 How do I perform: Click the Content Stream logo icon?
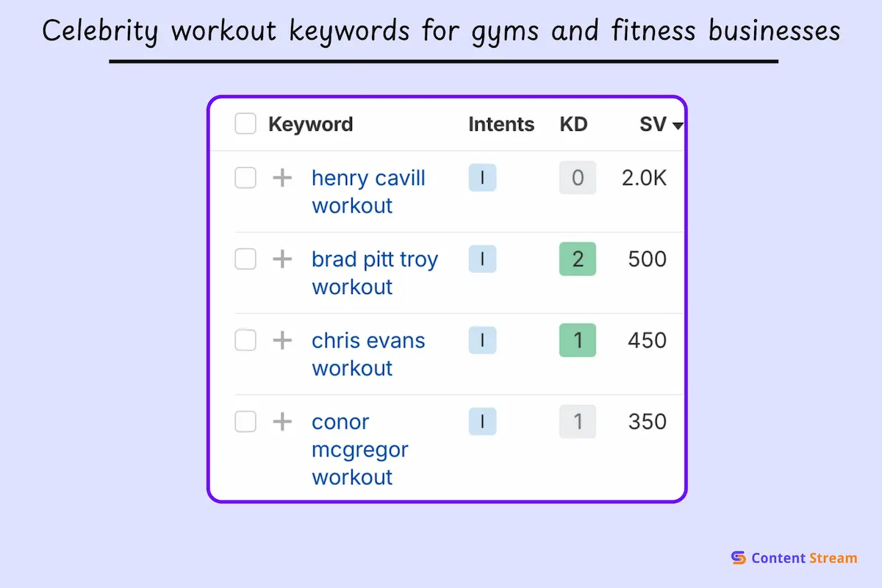pos(739,558)
